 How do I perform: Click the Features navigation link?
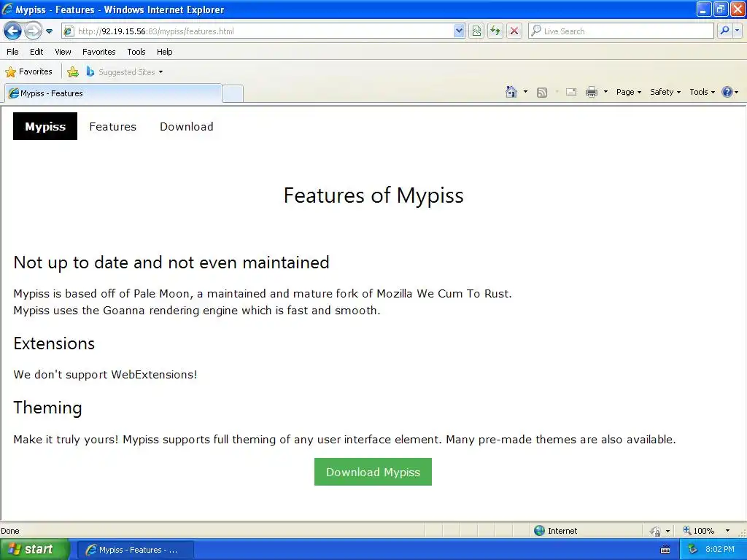113,127
